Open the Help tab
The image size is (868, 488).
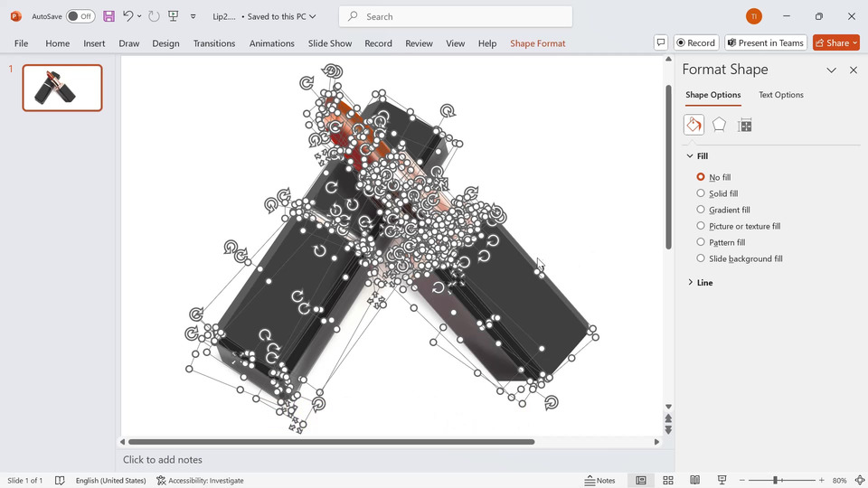click(487, 43)
